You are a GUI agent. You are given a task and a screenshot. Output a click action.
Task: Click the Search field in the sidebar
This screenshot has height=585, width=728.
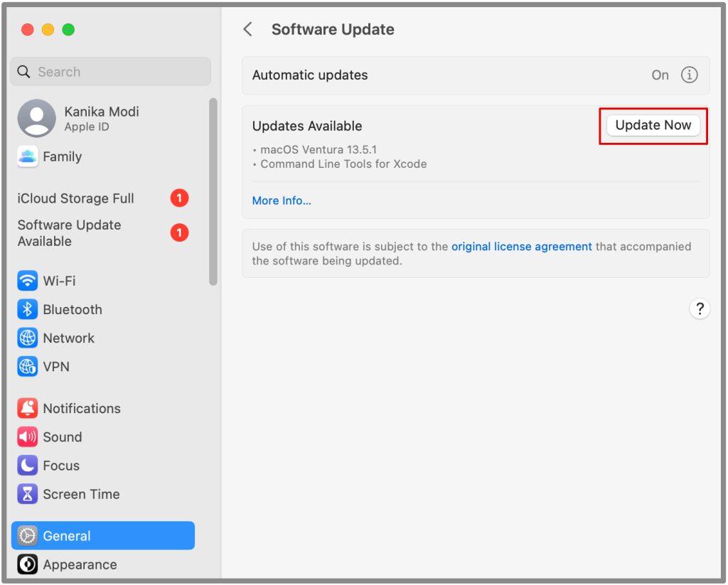110,72
